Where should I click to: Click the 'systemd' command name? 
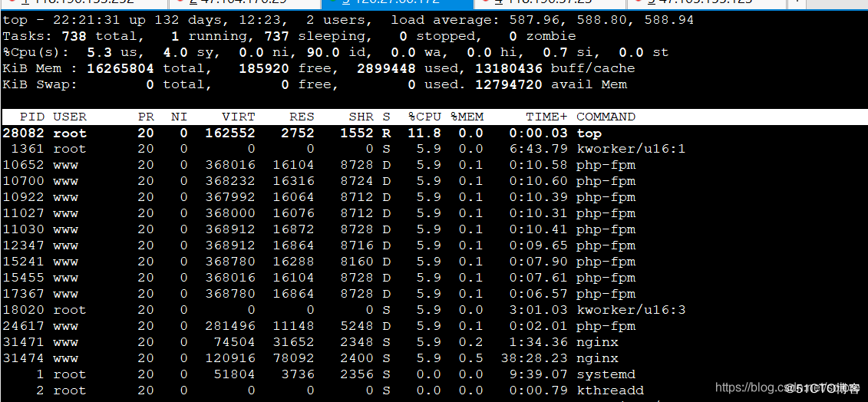pos(606,374)
